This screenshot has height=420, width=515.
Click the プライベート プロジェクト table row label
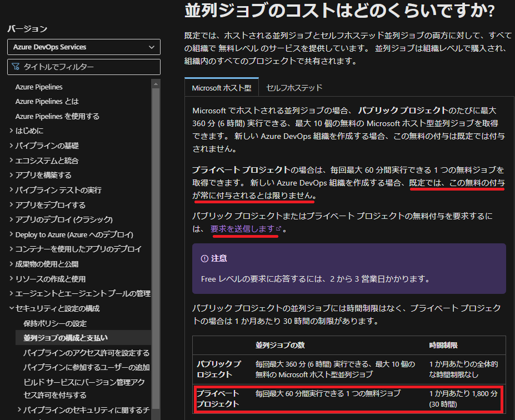point(218,399)
